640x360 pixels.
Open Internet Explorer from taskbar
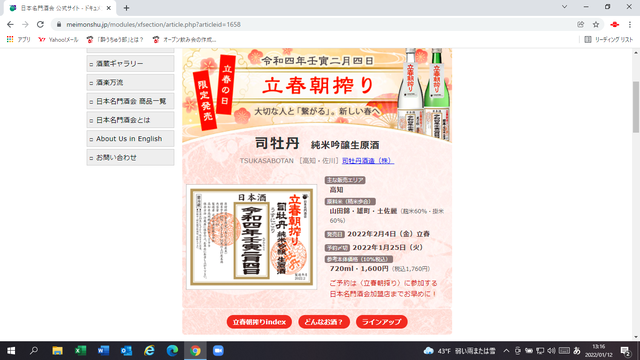[x=149, y=351]
